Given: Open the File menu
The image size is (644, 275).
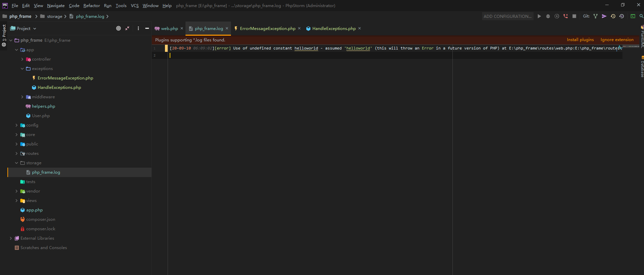Looking at the screenshot, I should 15,6.
